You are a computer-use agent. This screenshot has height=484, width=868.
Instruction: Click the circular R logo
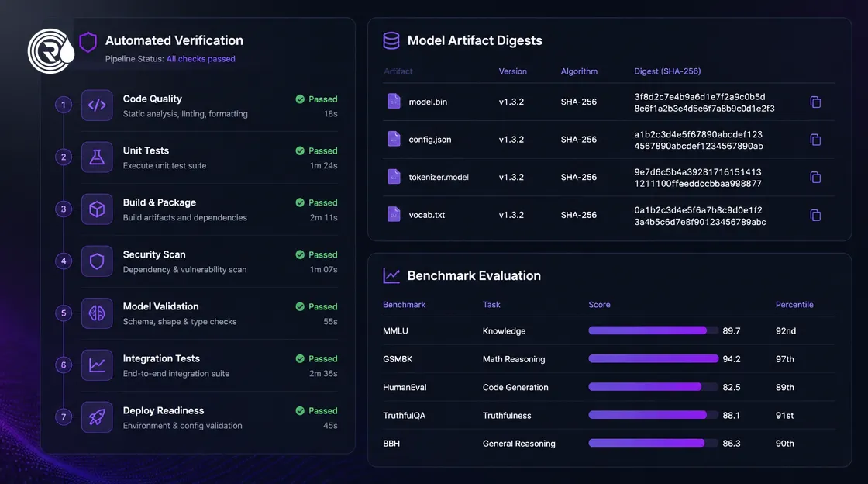[x=50, y=51]
